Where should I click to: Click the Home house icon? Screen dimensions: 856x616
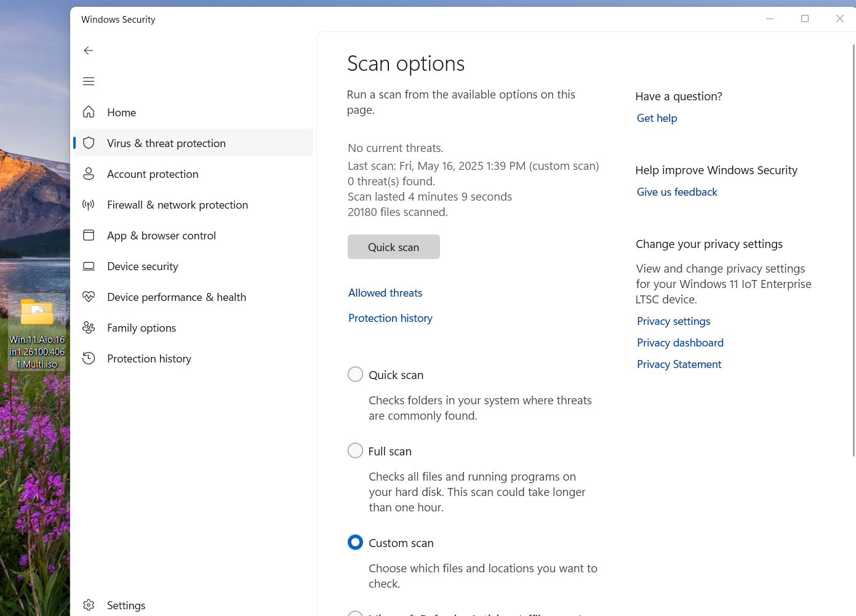89,112
